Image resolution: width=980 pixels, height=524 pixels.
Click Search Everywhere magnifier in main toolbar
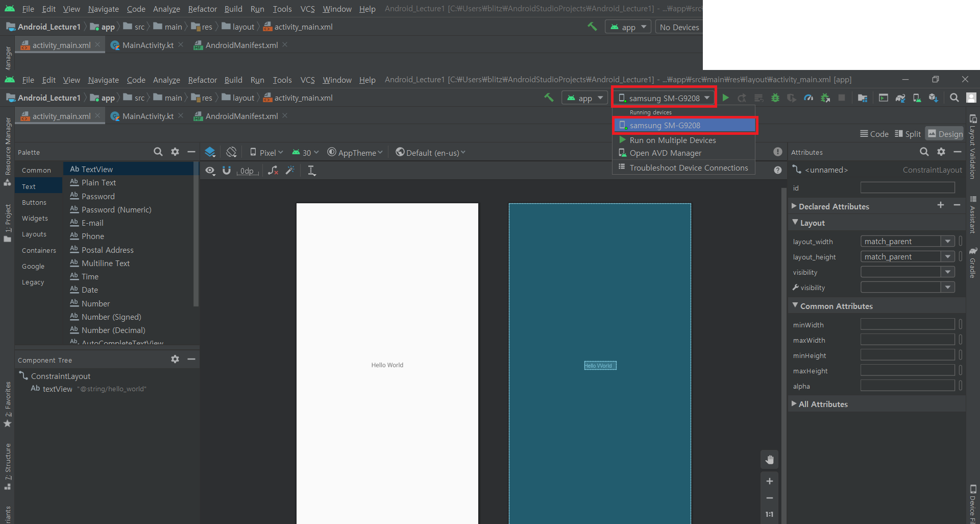point(954,98)
